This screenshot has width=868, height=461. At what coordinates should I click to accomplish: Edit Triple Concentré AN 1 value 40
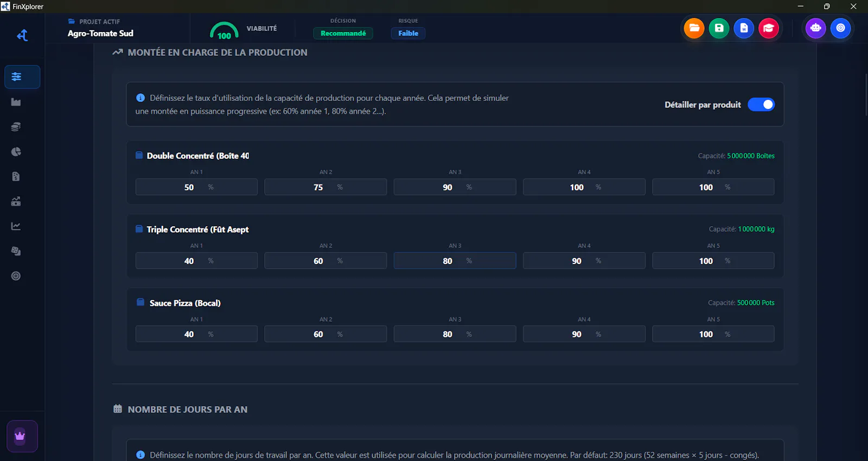[x=196, y=261]
